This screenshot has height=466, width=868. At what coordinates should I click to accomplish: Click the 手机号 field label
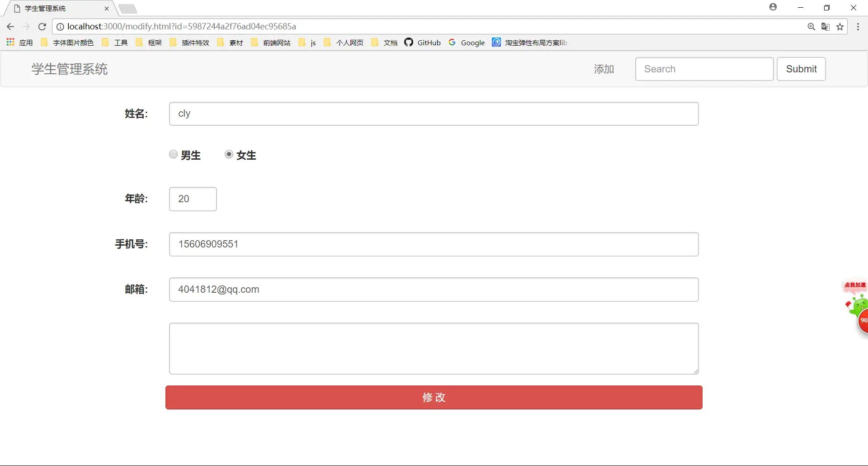[x=131, y=244]
